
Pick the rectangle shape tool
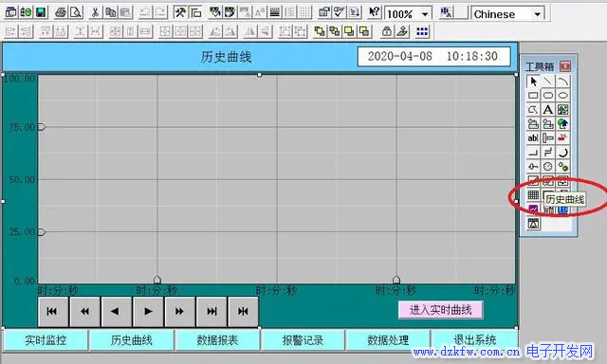coord(533,96)
